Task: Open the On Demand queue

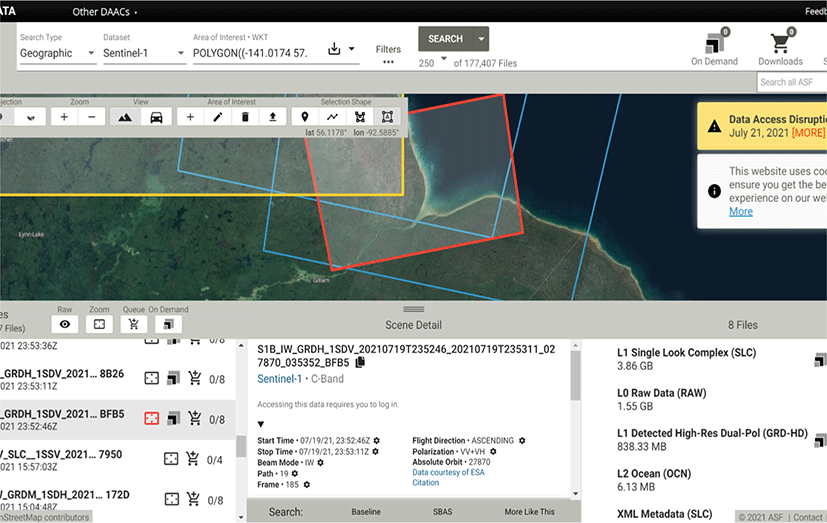Action: tap(715, 47)
